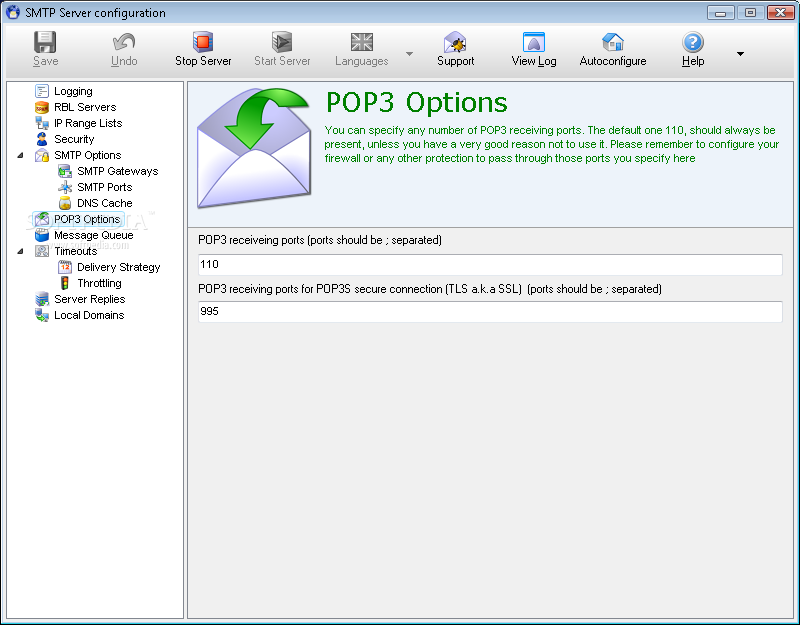The width and height of the screenshot is (800, 625).
Task: Open Help question mark icon
Action: click(x=693, y=42)
